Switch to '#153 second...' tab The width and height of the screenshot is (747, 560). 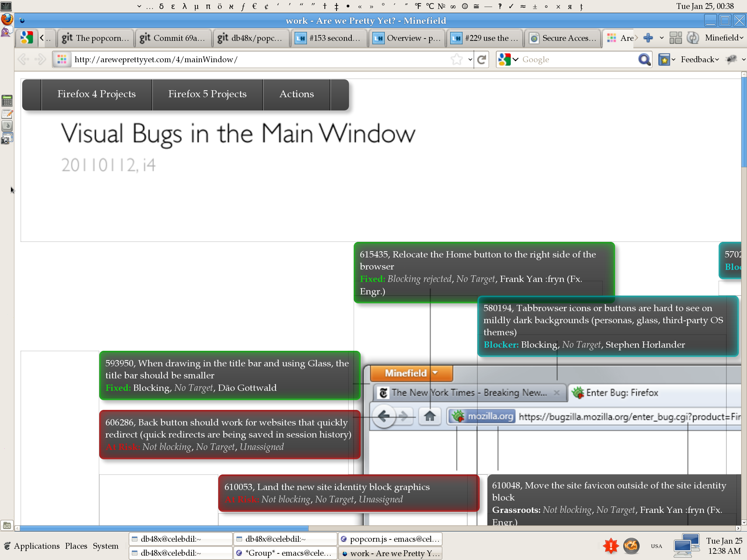coord(329,38)
